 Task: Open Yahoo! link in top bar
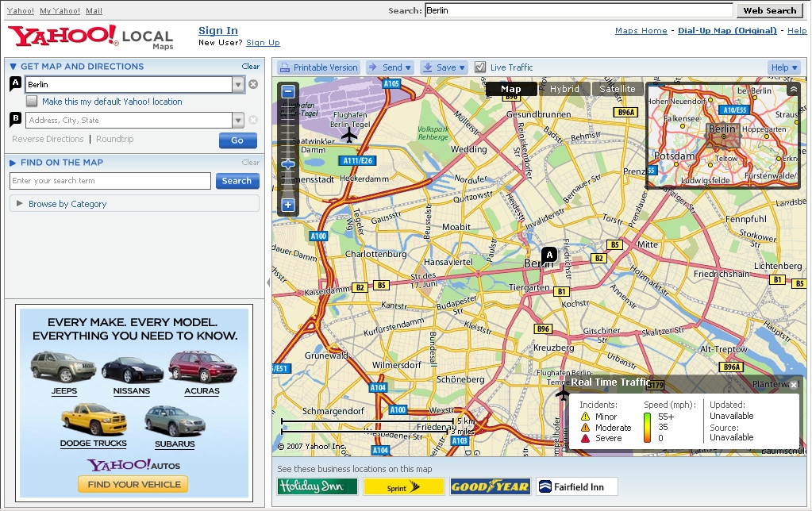point(21,11)
